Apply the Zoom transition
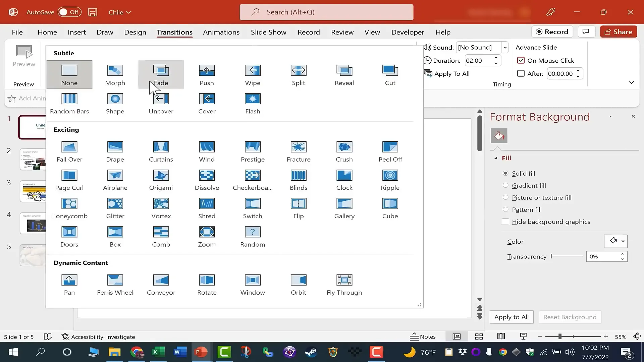This screenshot has height=362, width=644. [207, 237]
